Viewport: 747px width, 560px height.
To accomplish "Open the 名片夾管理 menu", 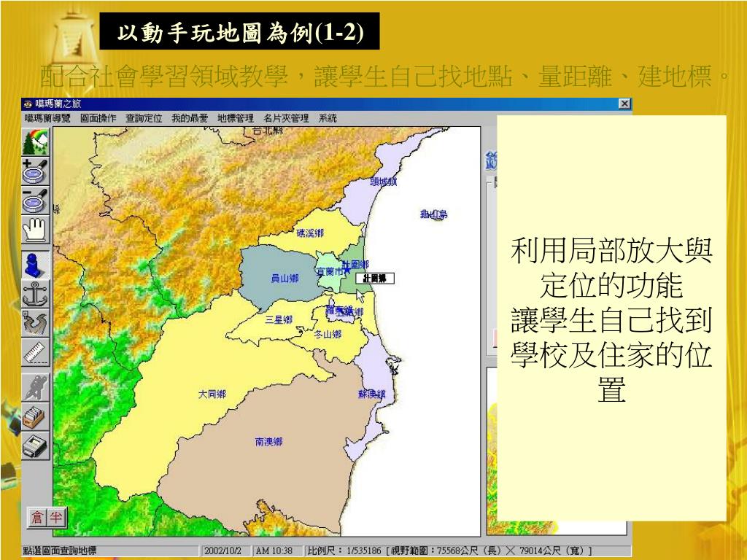I will [x=286, y=118].
